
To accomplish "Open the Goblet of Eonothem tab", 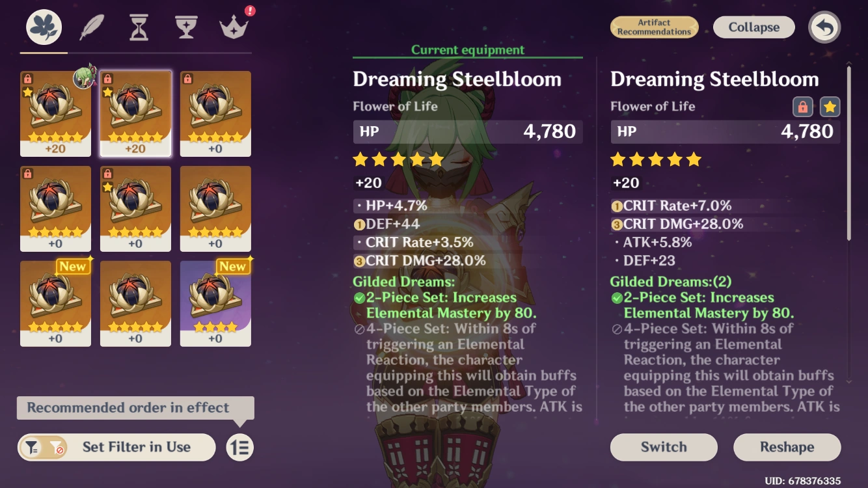I will click(x=186, y=28).
